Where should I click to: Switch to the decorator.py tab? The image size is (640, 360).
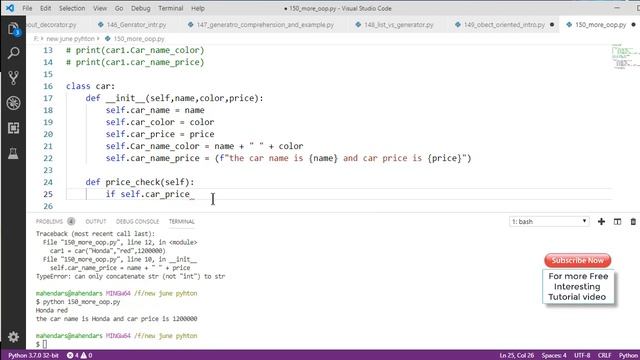coord(52,25)
